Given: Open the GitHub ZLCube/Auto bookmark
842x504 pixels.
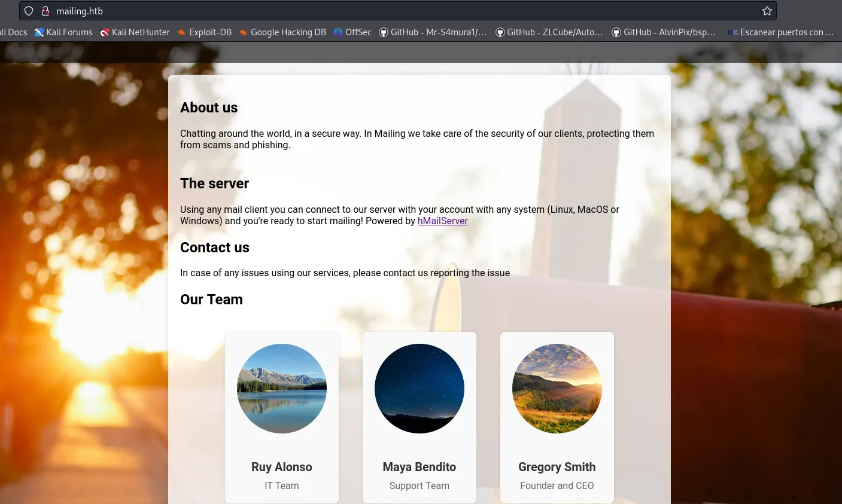Looking at the screenshot, I should click(549, 32).
